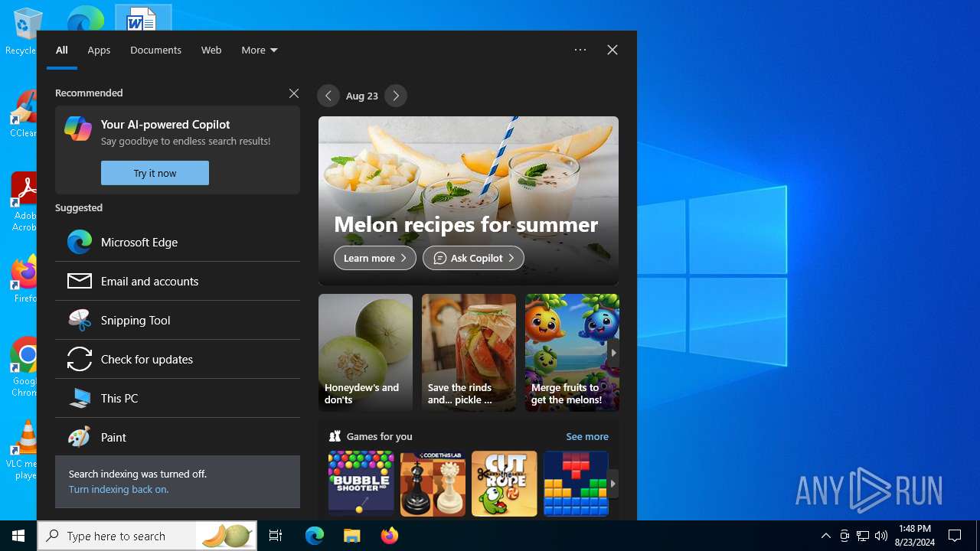Image resolution: width=980 pixels, height=551 pixels.
Task: Advance the story cards carousel arrow
Action: pos(613,353)
